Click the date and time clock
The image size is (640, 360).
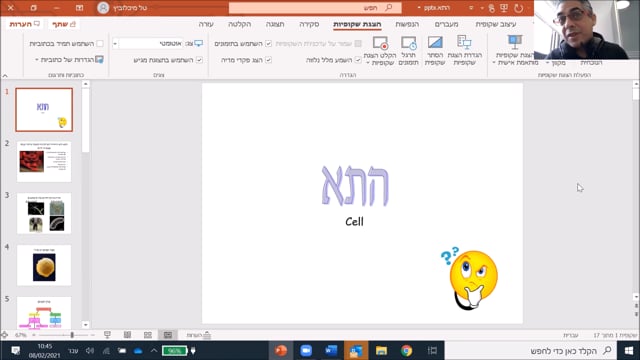[44, 351]
